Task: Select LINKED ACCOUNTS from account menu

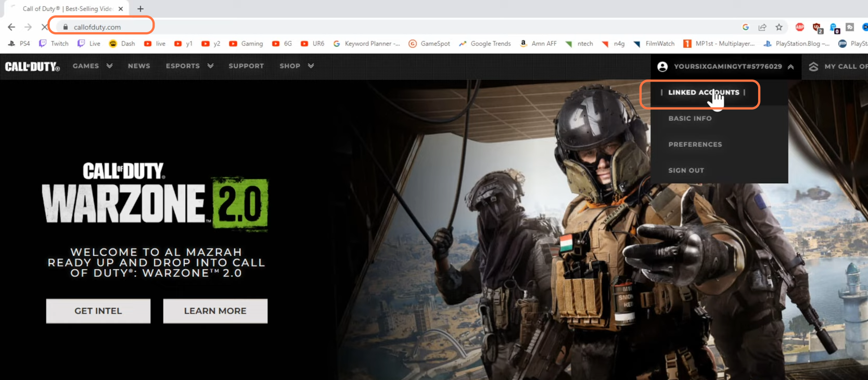Action: (704, 93)
